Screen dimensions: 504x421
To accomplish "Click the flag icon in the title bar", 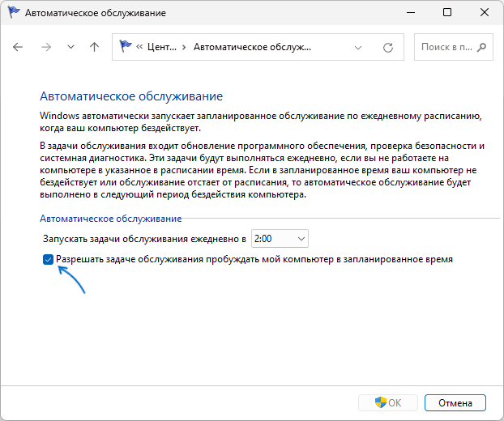I will [x=14, y=12].
